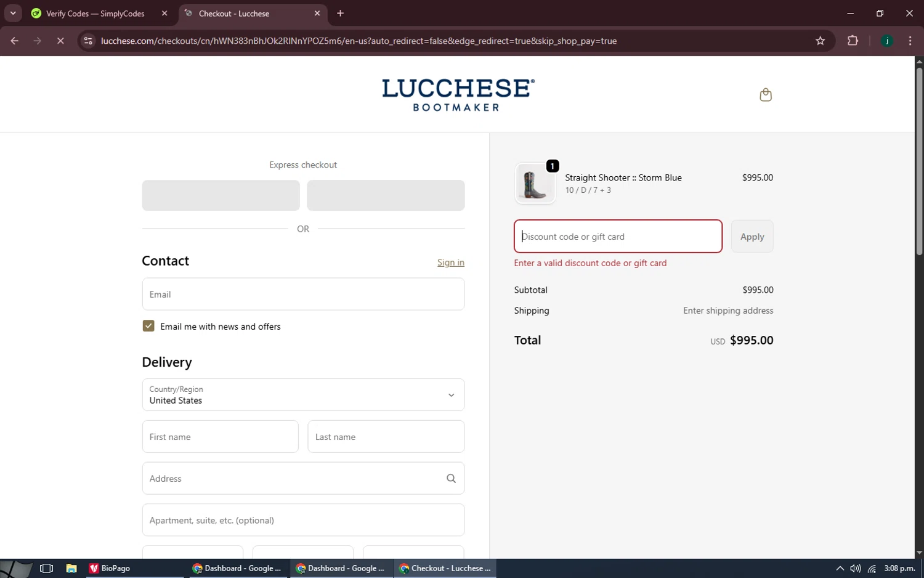Switch to first Dashboard - Google taskbar window

(x=237, y=568)
